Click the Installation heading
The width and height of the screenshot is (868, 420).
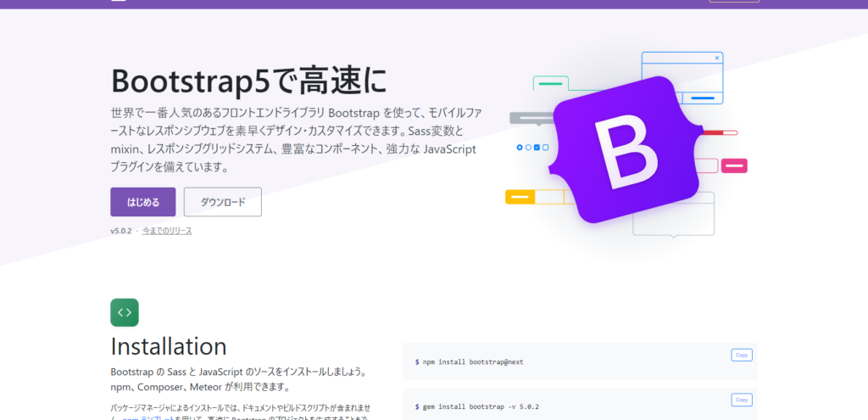169,346
